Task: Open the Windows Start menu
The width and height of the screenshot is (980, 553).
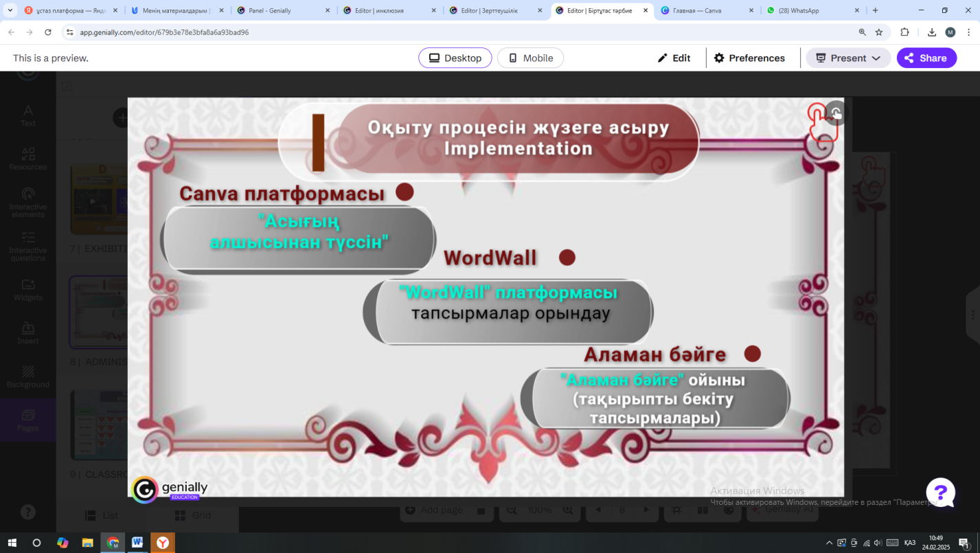Action: [12, 543]
